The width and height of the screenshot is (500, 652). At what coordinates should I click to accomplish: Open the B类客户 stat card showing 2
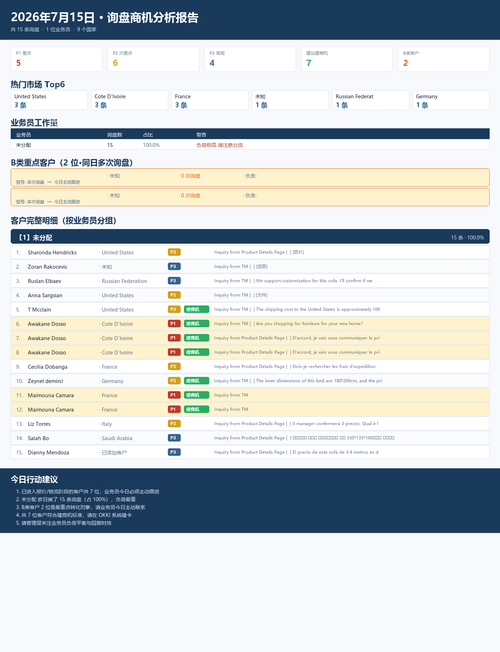click(443, 59)
